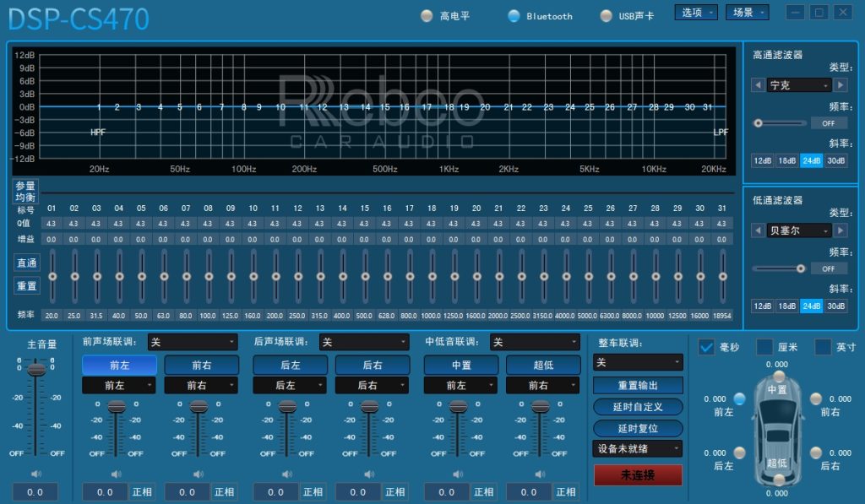Select the rear-right speaker dot on car
The width and height of the screenshot is (865, 504).
816,453
